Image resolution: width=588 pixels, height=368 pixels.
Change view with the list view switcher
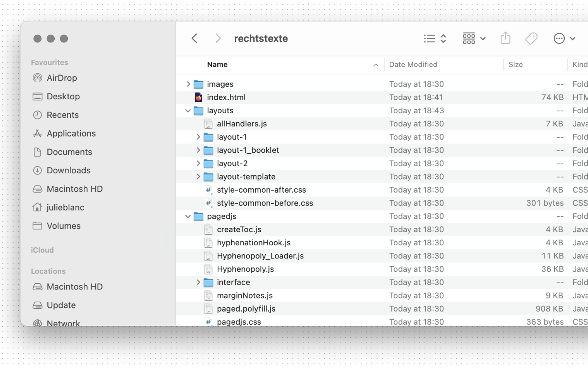434,38
